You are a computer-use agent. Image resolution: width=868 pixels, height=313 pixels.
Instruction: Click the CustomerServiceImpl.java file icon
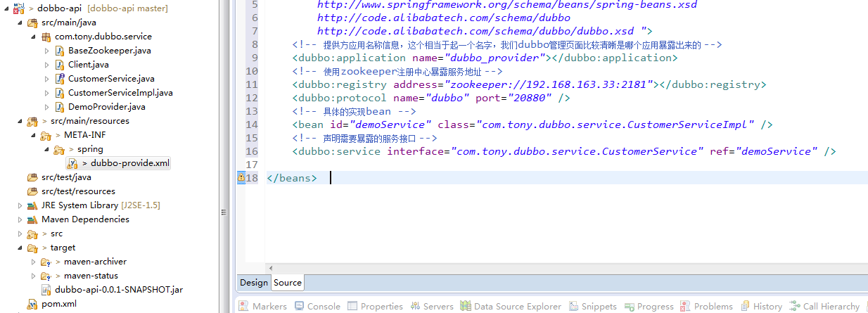coord(60,93)
